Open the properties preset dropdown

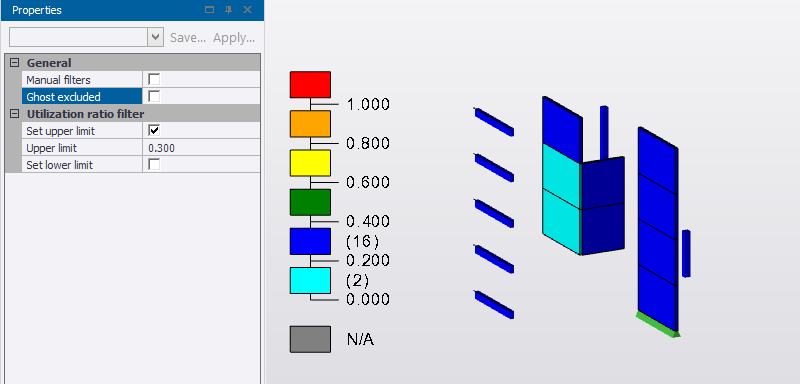point(155,37)
